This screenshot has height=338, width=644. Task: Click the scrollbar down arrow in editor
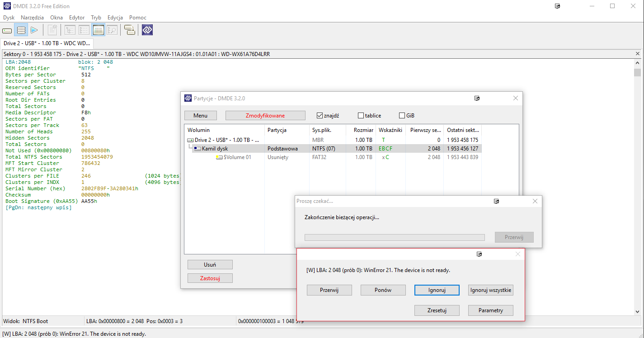(637, 312)
